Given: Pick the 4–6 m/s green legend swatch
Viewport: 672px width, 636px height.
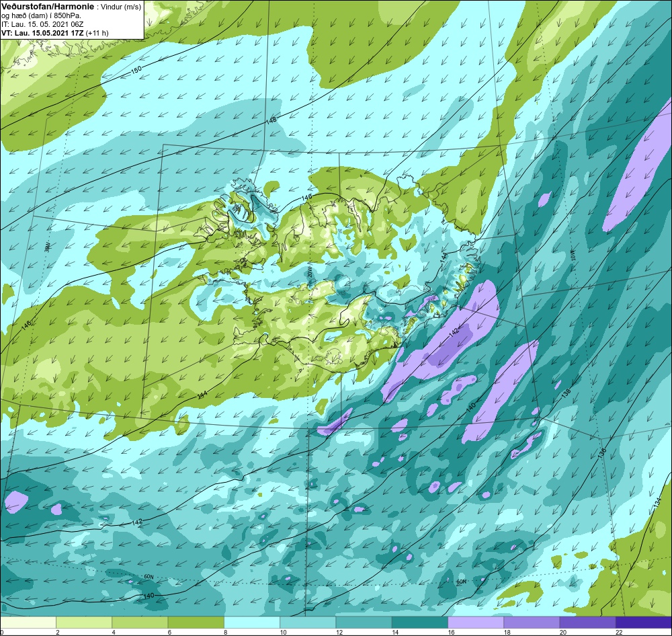Looking at the screenshot, I should coord(140,623).
